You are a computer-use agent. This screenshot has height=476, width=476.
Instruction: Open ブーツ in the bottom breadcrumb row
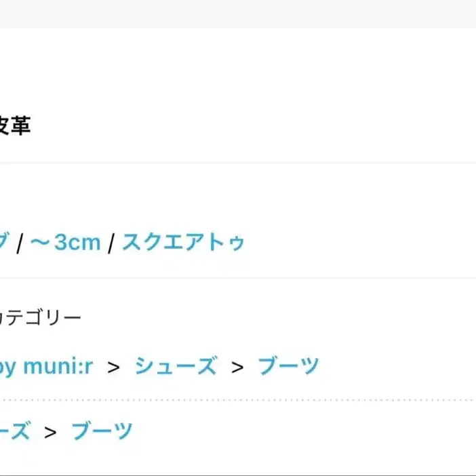pos(102,431)
